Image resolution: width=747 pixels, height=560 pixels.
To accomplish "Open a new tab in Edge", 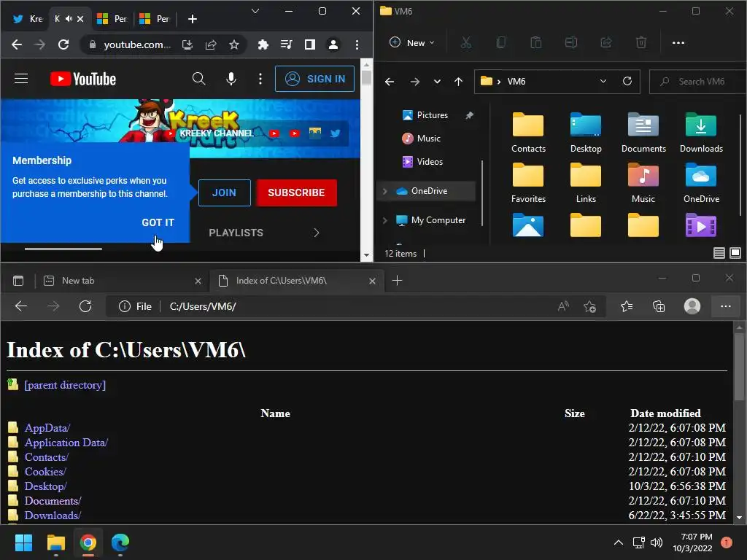I will pos(397,281).
